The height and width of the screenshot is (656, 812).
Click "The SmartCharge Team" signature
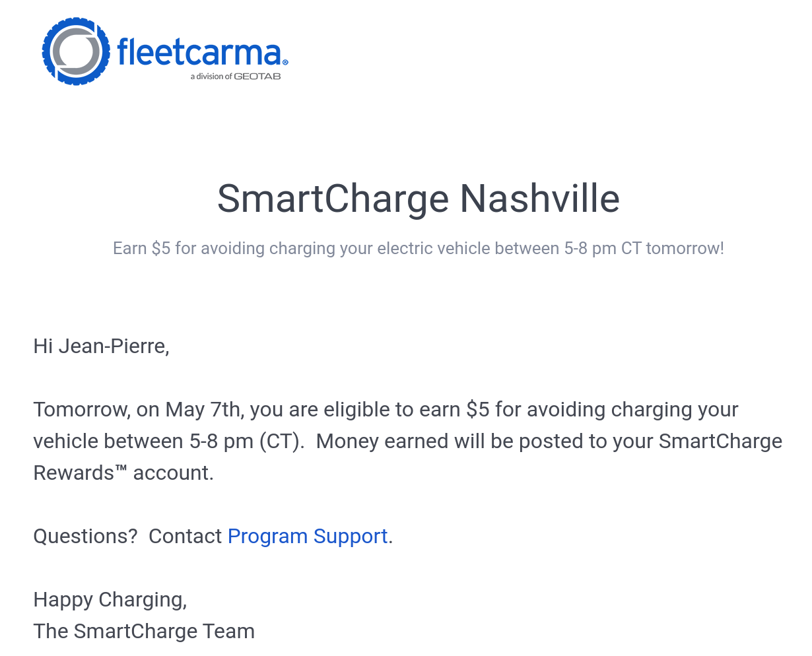click(x=144, y=631)
